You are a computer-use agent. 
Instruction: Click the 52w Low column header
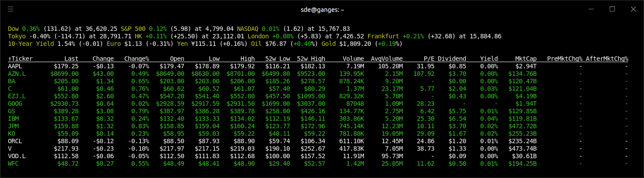278,59
